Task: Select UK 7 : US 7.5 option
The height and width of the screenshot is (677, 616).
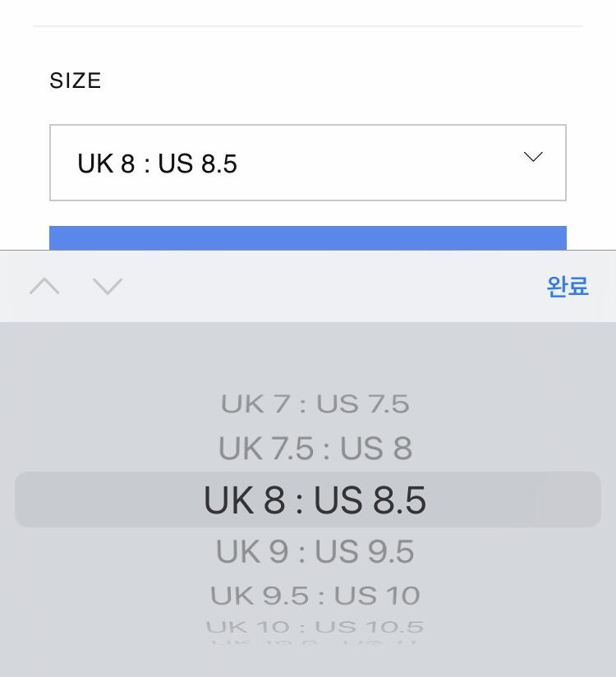Action: pyautogui.click(x=315, y=404)
